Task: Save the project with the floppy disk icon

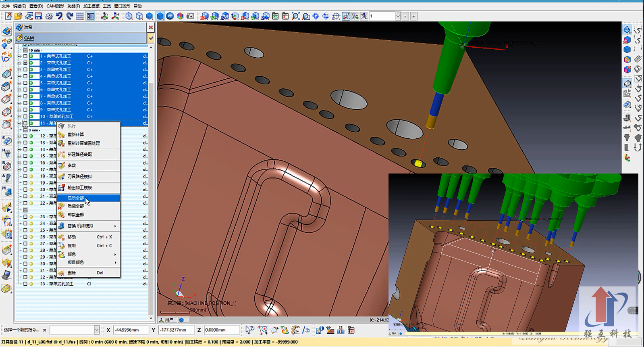Action: pyautogui.click(x=39, y=16)
